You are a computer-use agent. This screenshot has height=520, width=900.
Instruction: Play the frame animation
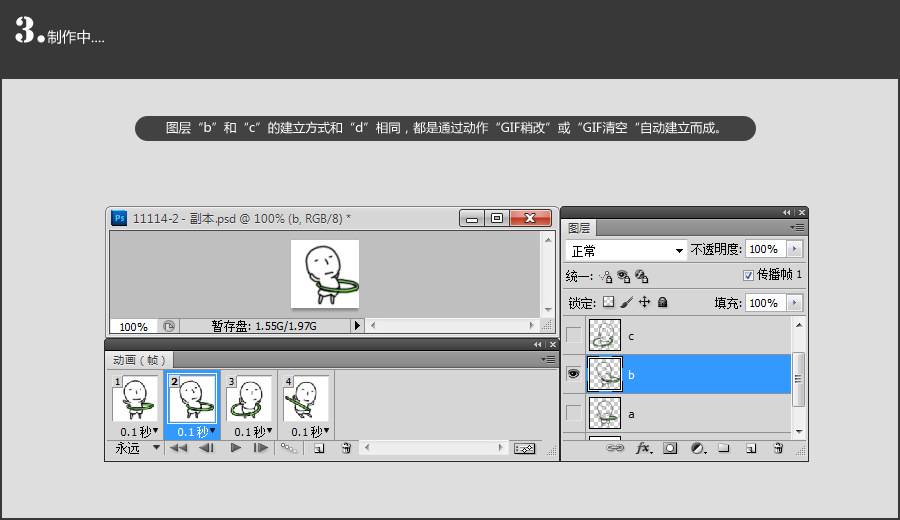coord(236,449)
